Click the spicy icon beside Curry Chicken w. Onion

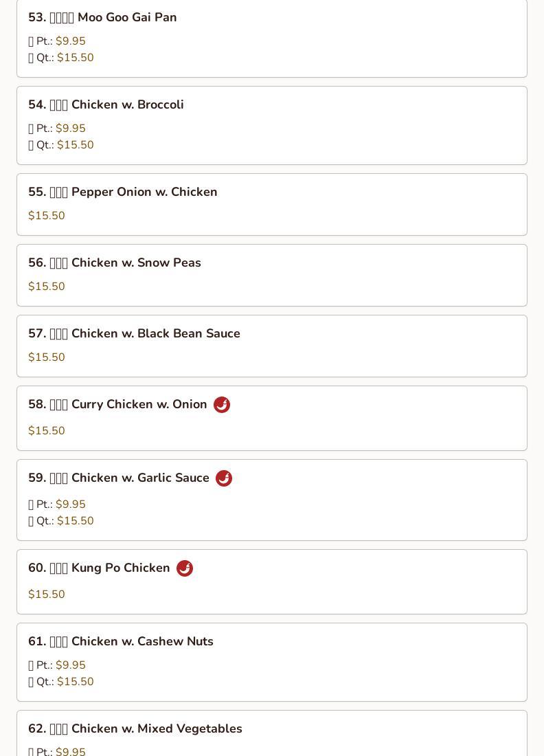pyautogui.click(x=222, y=405)
